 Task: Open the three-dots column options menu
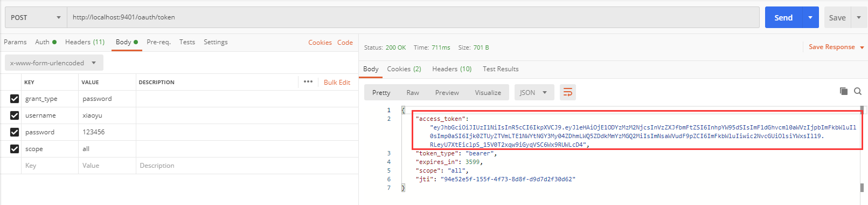(308, 82)
